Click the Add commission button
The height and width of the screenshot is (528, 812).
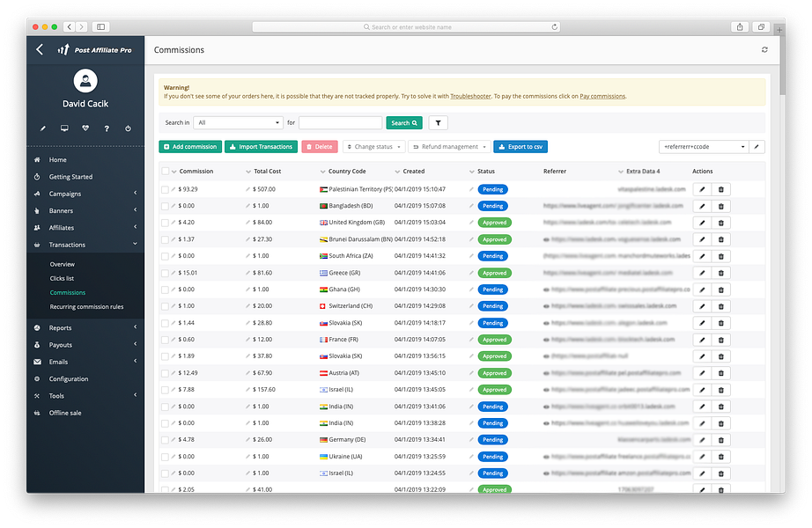click(x=189, y=146)
